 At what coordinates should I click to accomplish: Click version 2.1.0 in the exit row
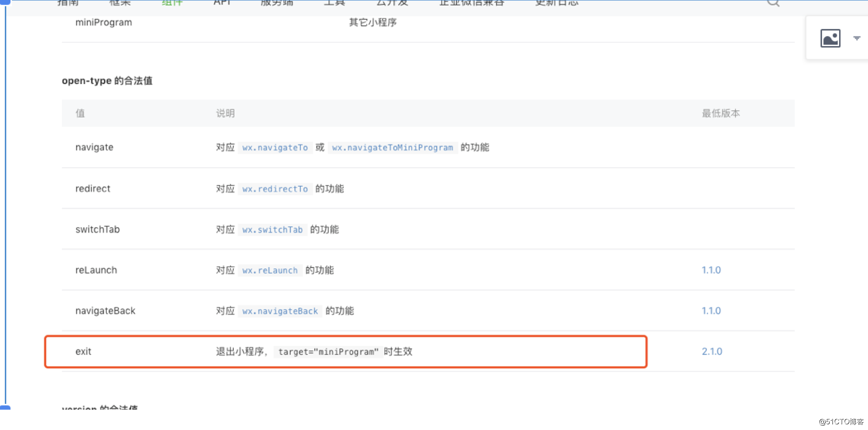tap(712, 351)
